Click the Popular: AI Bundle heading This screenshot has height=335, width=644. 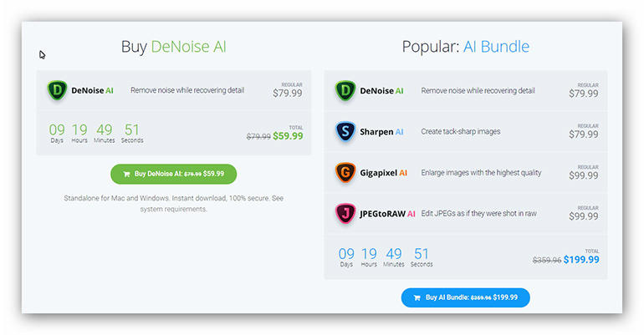(x=465, y=47)
